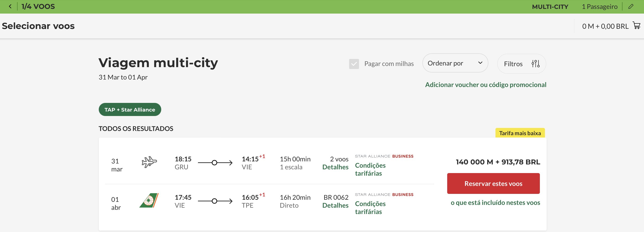This screenshot has width=644, height=232.
Task: Click the Direto label
Action: point(289,206)
